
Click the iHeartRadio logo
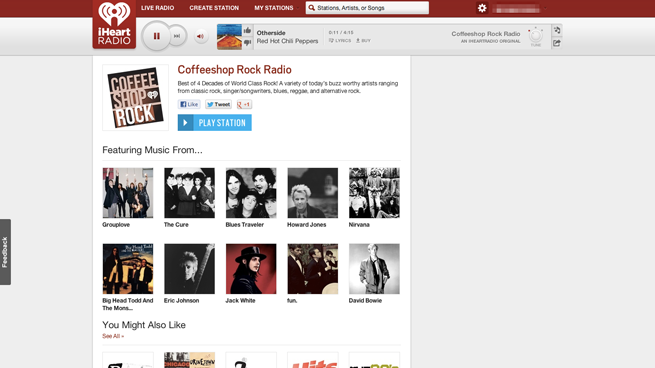tap(114, 24)
